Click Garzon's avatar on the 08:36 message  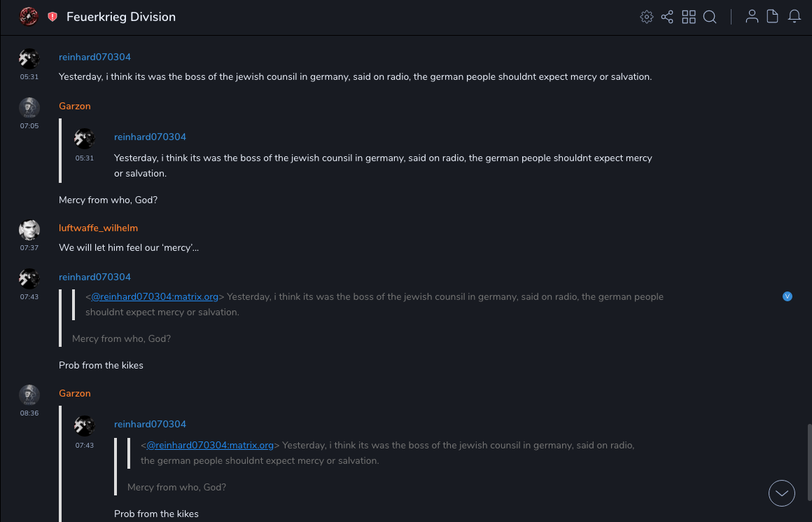pyautogui.click(x=29, y=395)
